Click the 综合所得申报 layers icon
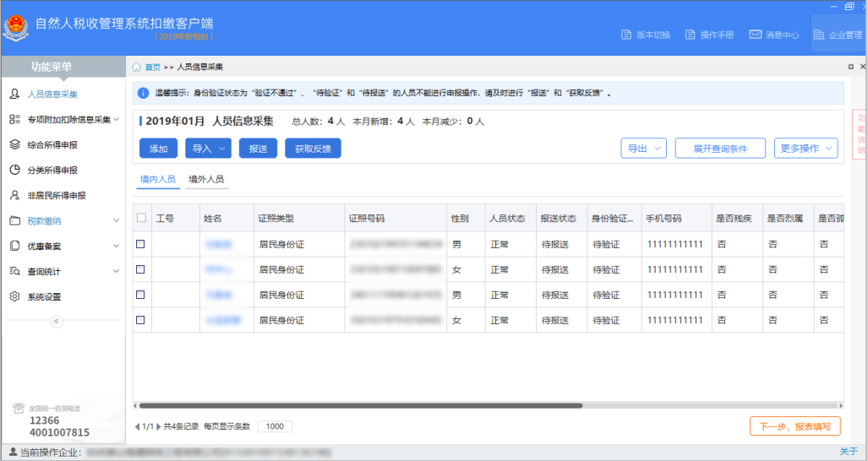Image resolution: width=868 pixels, height=461 pixels. (x=15, y=145)
